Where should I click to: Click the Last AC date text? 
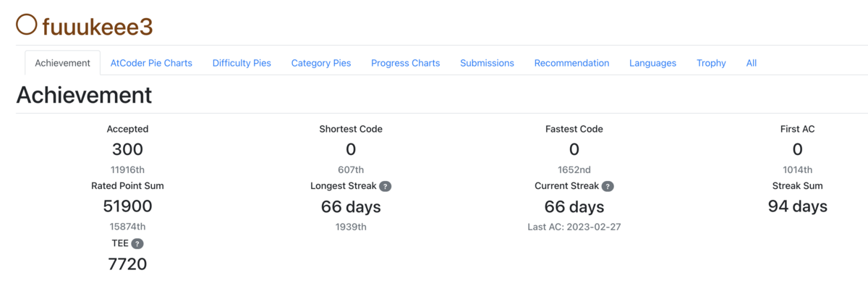point(574,227)
